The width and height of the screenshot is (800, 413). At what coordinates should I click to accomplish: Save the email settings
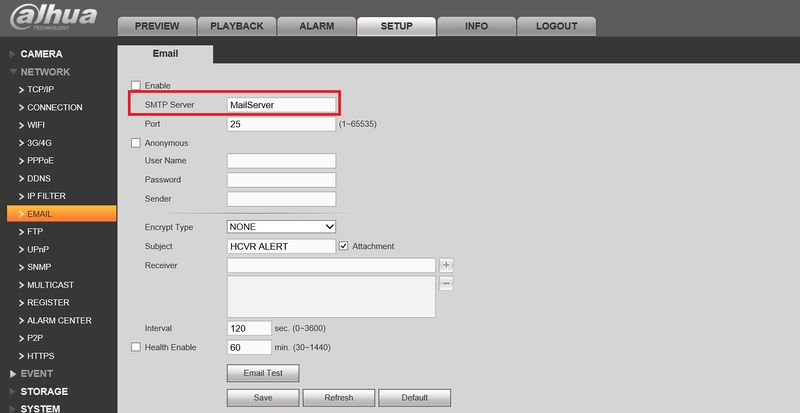[263, 397]
